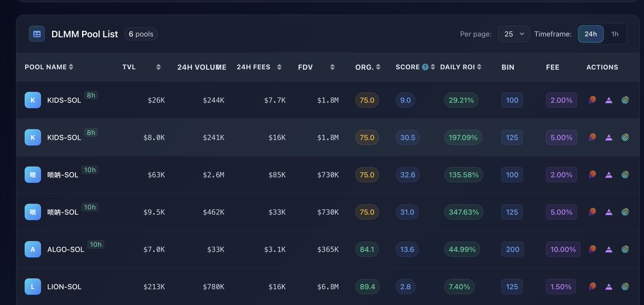
Task: Click the purple triangle icon in the 197.09% ROI row
Action: click(609, 137)
